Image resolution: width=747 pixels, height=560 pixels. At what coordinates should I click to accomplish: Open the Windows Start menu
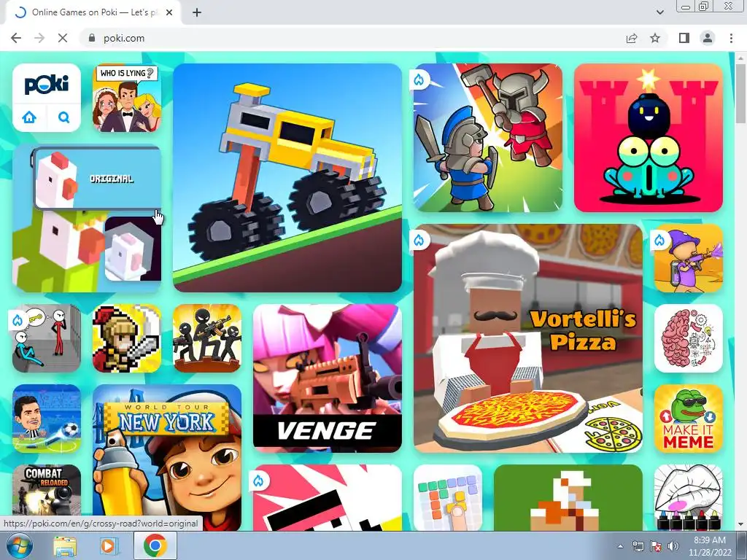tap(20, 546)
